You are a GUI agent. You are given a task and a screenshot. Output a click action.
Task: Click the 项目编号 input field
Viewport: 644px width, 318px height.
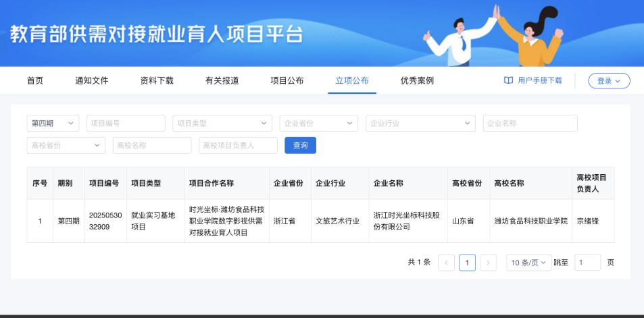(x=126, y=124)
